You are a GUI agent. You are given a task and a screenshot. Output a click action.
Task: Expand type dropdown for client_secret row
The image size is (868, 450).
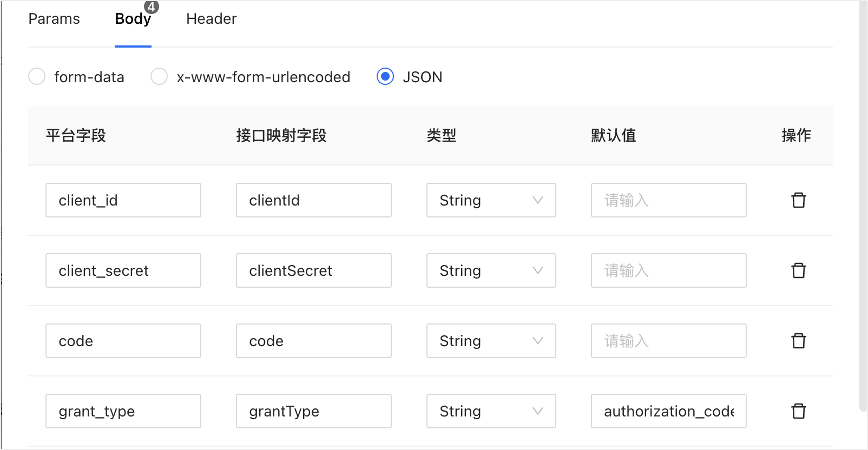(x=491, y=270)
